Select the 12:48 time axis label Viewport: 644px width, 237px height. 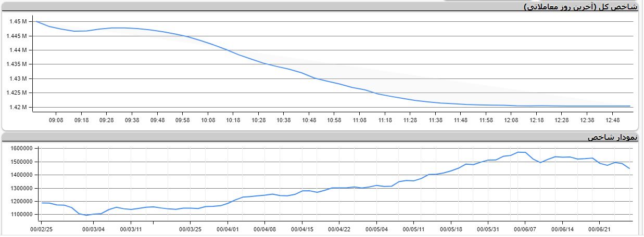click(612, 120)
